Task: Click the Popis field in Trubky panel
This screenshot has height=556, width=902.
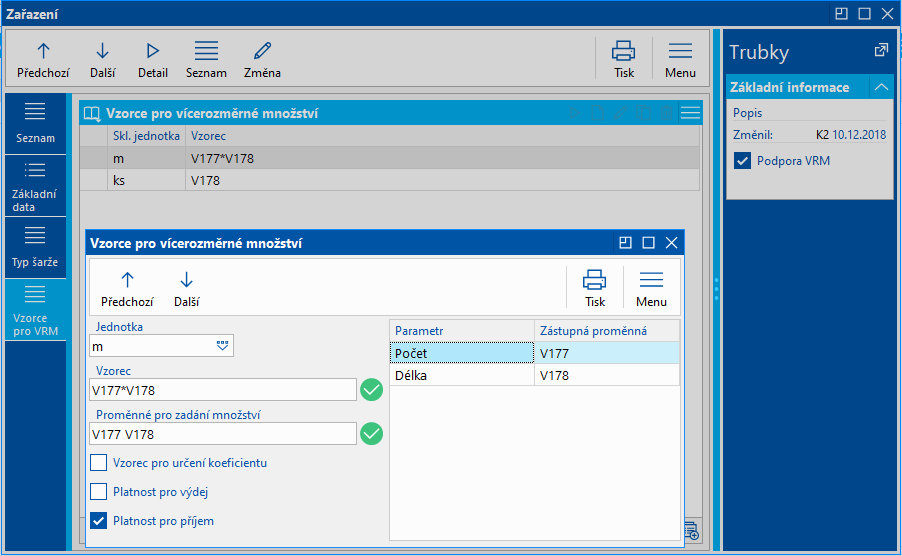Action: [809, 113]
